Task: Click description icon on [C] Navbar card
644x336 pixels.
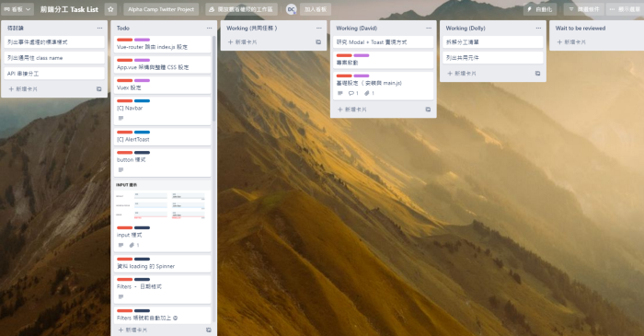Action: pyautogui.click(x=121, y=119)
